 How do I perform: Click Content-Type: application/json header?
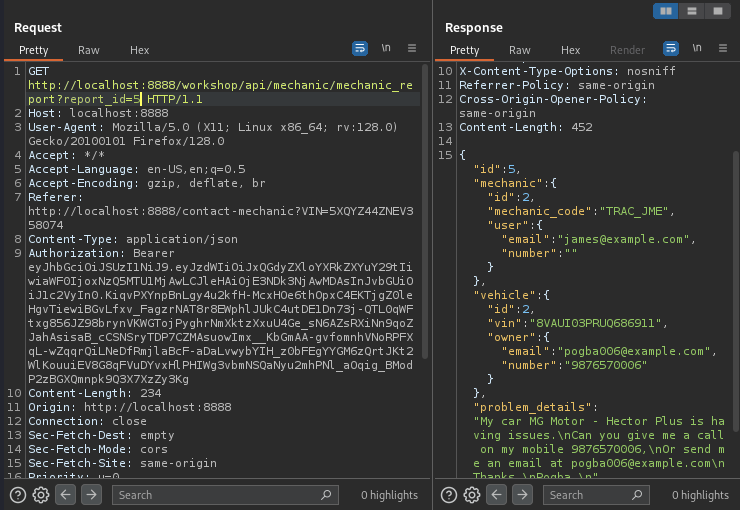pyautogui.click(x=133, y=239)
